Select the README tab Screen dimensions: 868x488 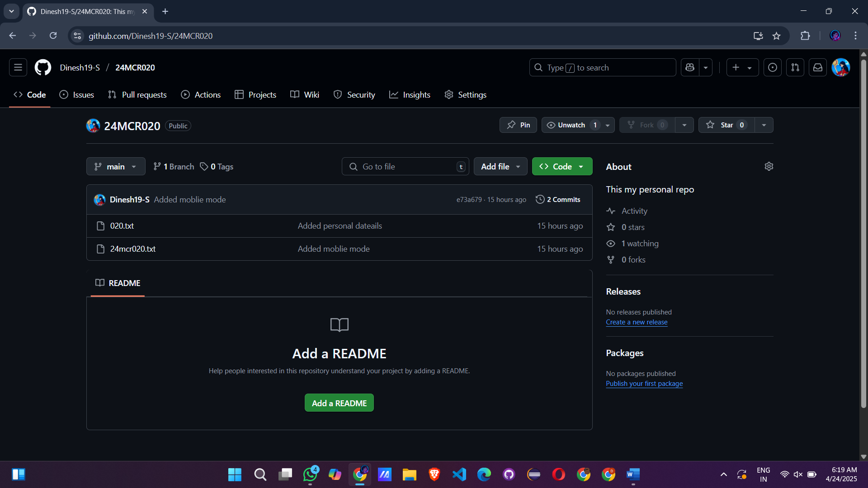[x=118, y=283]
